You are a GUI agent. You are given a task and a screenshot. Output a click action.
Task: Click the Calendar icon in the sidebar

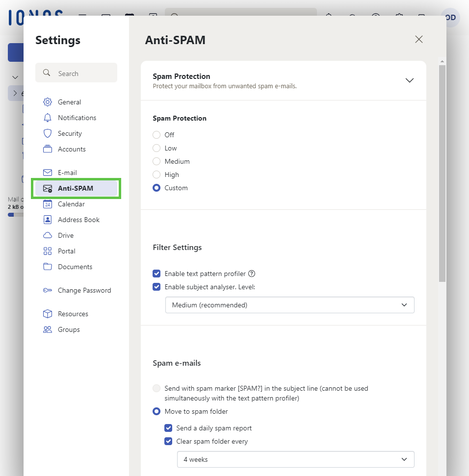click(48, 204)
